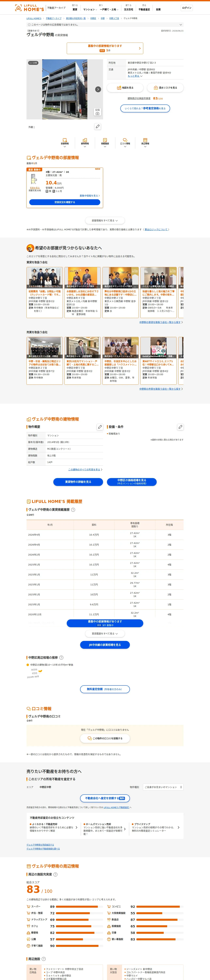Click help icon beside 周辺の施設充実度
This screenshot has height=980, width=210.
55,874
